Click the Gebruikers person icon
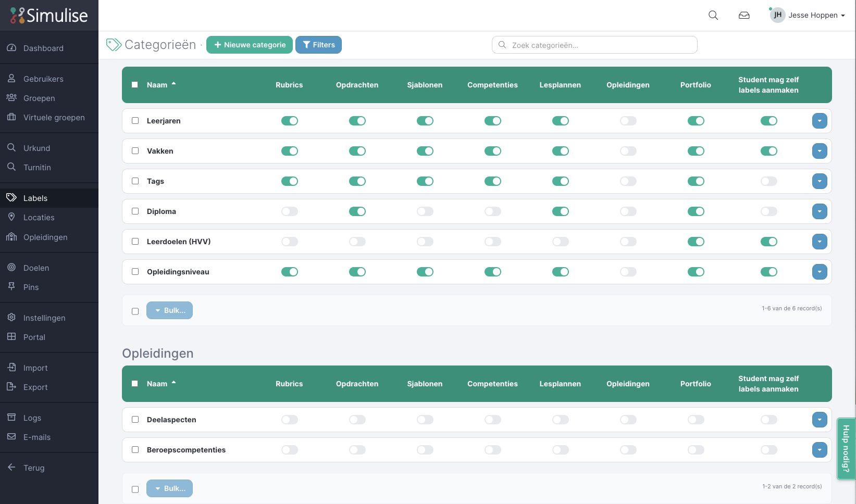Image resolution: width=856 pixels, height=504 pixels. pos(11,79)
